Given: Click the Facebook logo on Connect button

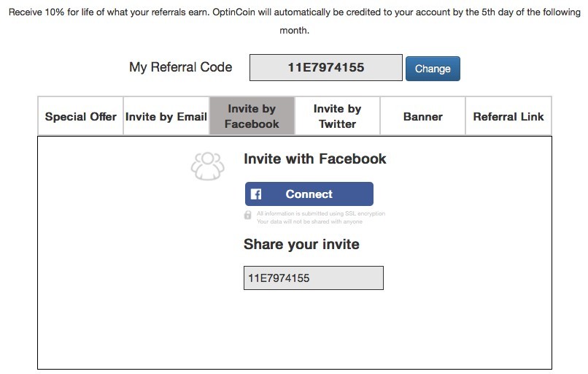Looking at the screenshot, I should click(256, 194).
